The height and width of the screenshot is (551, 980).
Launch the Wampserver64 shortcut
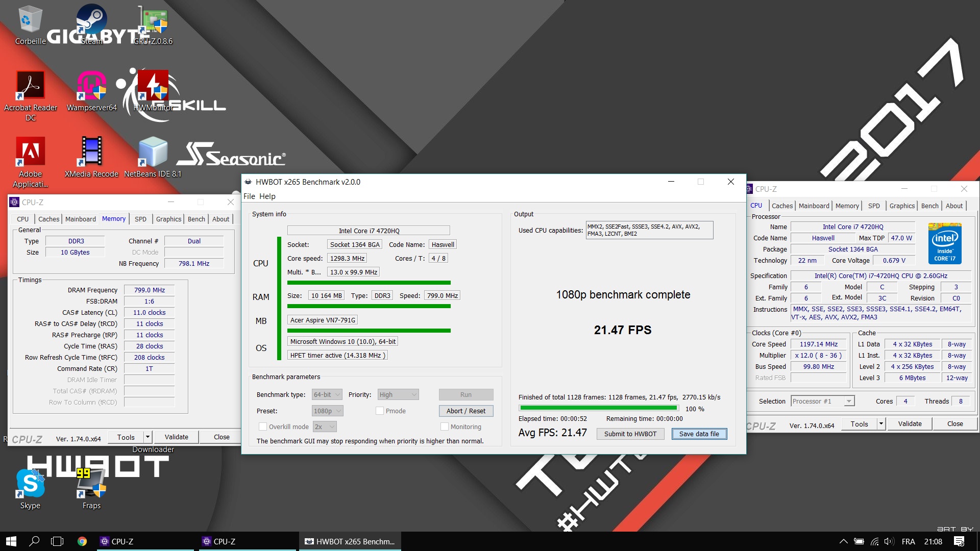pyautogui.click(x=92, y=91)
